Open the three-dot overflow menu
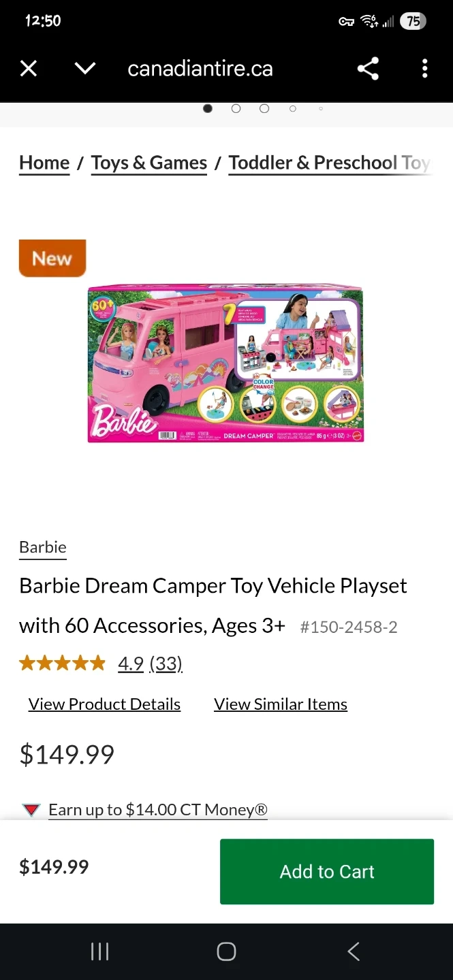The width and height of the screenshot is (453, 980). coord(424,69)
